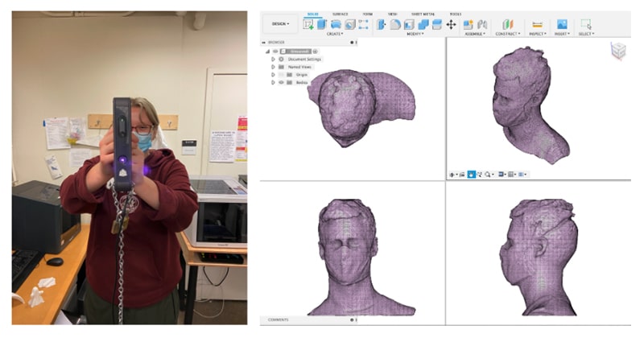
Task: Activate the Pan hand tool
Action: click(x=471, y=174)
